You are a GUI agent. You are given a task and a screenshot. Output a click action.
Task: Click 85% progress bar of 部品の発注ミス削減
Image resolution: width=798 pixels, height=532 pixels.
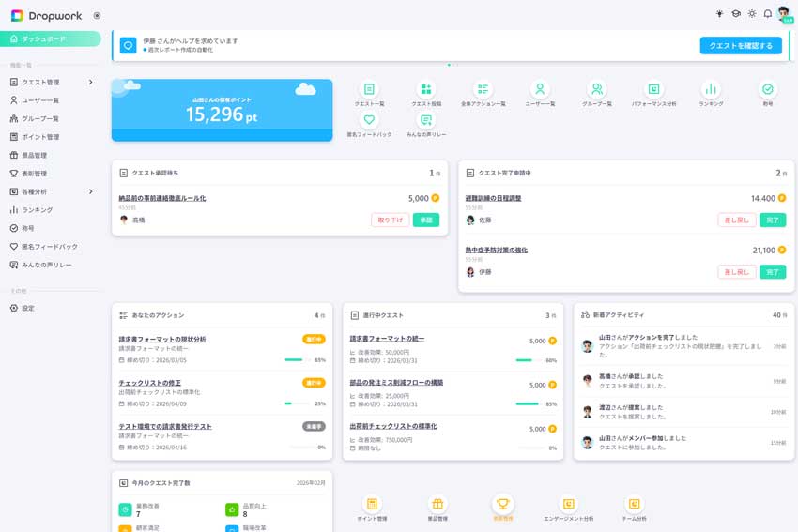pos(529,403)
